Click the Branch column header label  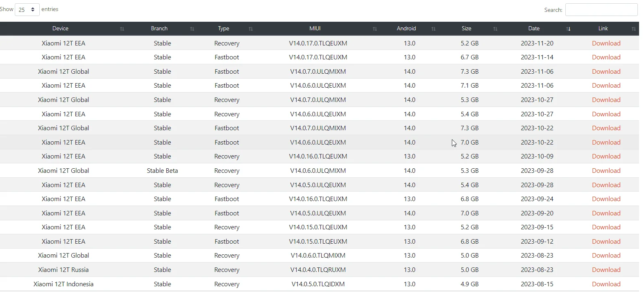click(159, 28)
